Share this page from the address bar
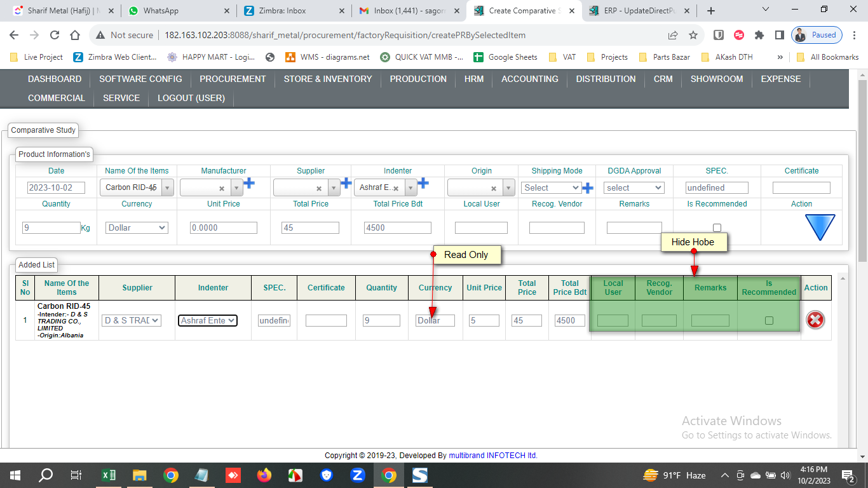The image size is (868, 488). pos(673,35)
